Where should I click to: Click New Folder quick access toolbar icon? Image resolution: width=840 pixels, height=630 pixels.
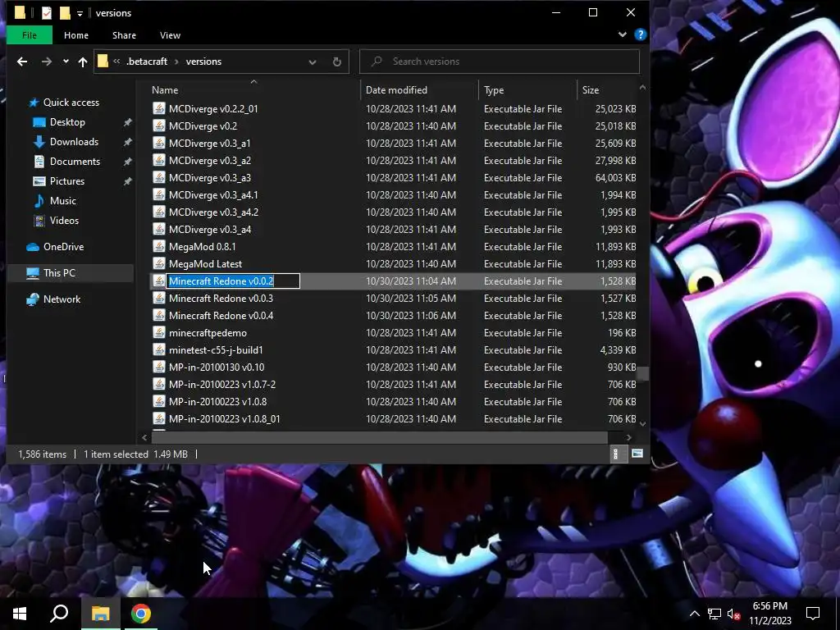(65, 13)
